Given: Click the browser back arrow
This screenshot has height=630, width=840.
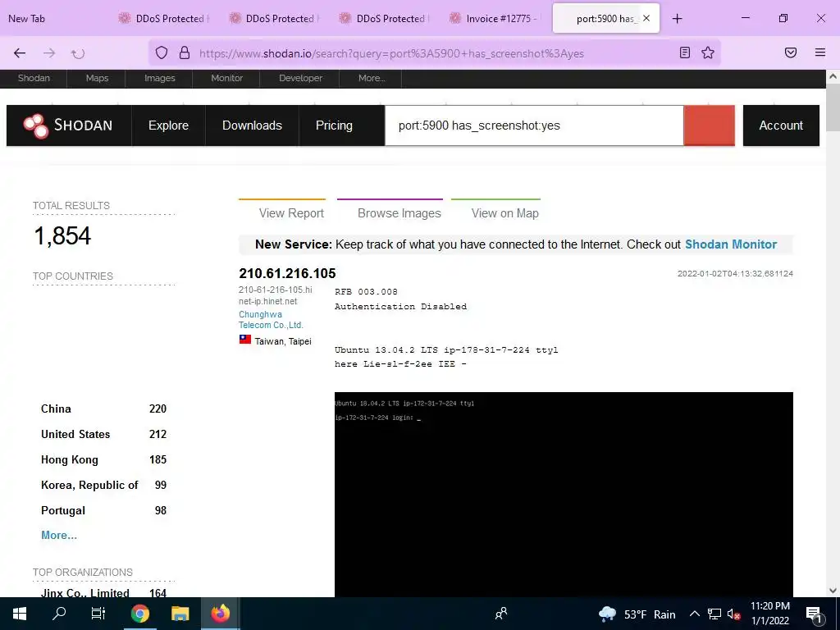Looking at the screenshot, I should 20,53.
